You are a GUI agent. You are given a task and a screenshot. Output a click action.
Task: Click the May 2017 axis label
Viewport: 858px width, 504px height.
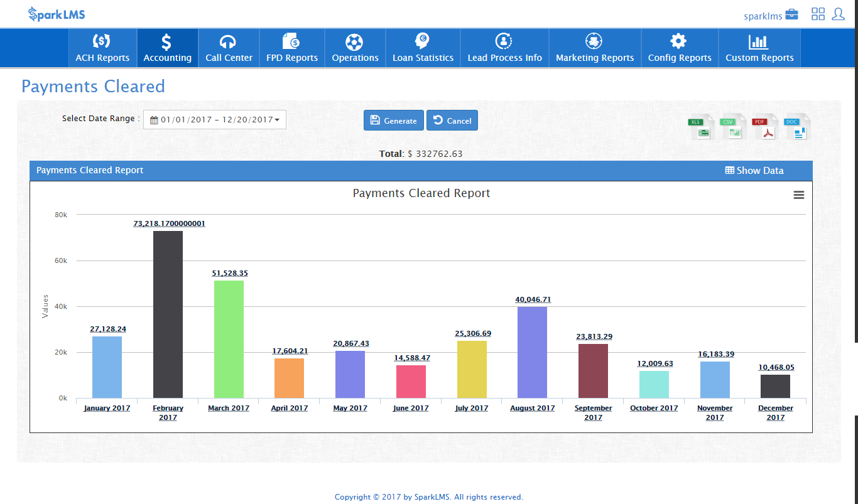pos(350,408)
